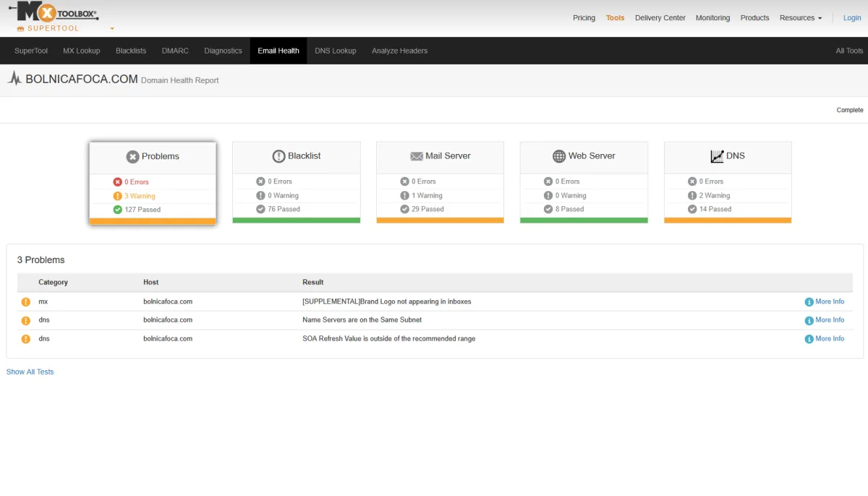The width and height of the screenshot is (868, 496).
Task: Select the Problems summary card
Action: tap(153, 183)
